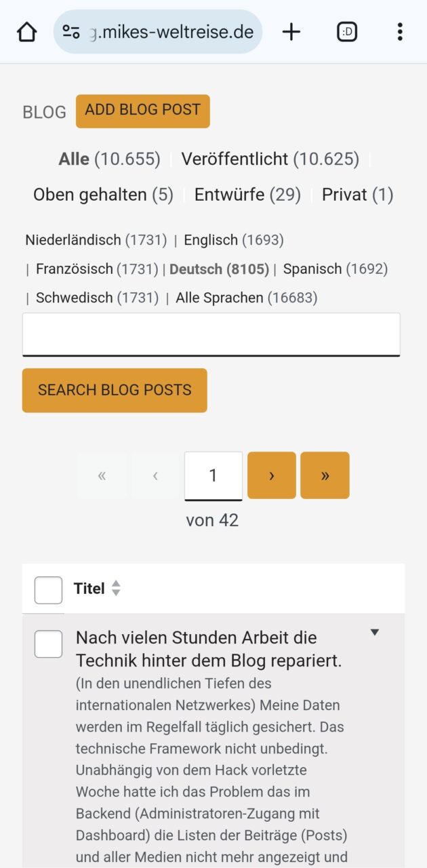Open site settings icon in address bar
Image resolution: width=427 pixels, height=868 pixels.
pyautogui.click(x=71, y=32)
